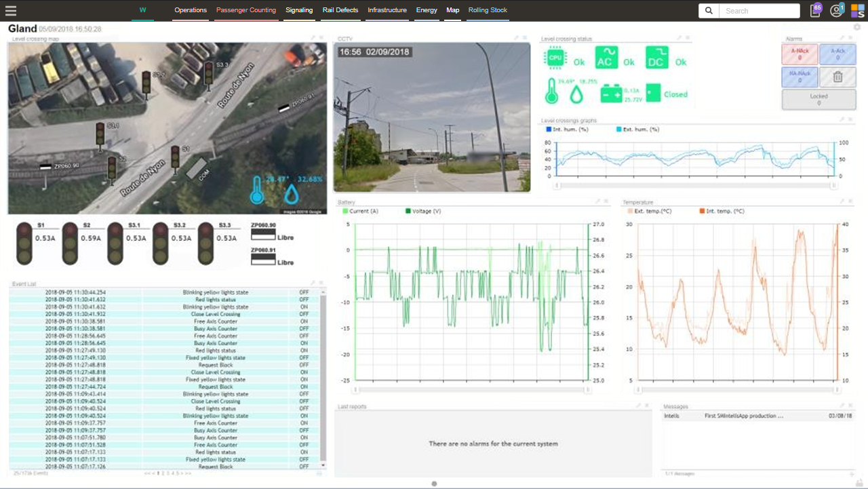This screenshot has height=489, width=868.
Task: Select the Passenger Counting tab
Action: point(245,10)
